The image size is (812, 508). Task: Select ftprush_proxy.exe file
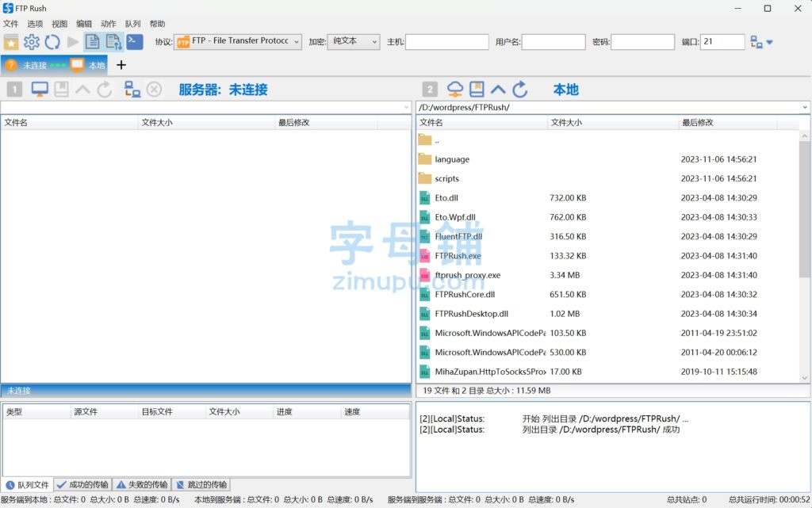(x=608, y=275)
